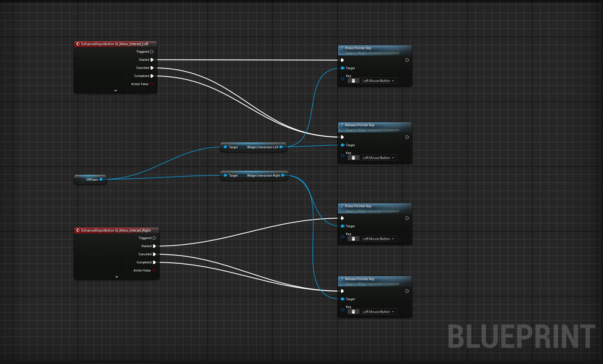Click the Widget Interaction Left output pin
This screenshot has height=364, width=603.
pyautogui.click(x=281, y=147)
